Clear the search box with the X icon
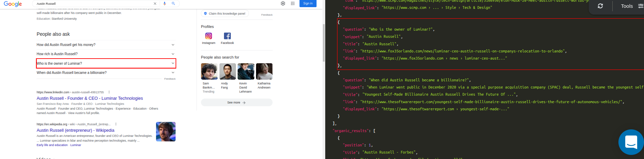This screenshot has height=159, width=644. click(155, 3)
